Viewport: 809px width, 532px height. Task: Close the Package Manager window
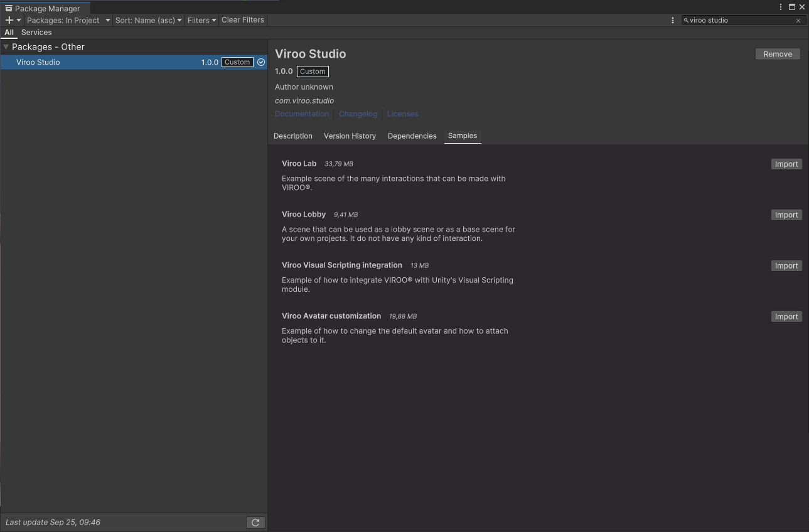[802, 7]
